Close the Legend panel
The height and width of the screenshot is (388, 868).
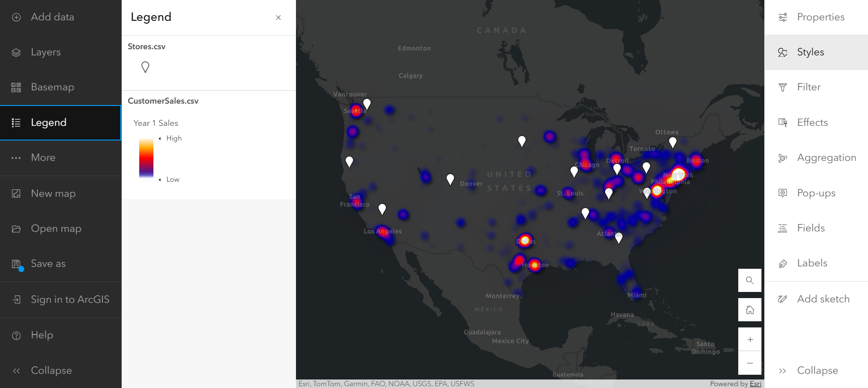(278, 18)
